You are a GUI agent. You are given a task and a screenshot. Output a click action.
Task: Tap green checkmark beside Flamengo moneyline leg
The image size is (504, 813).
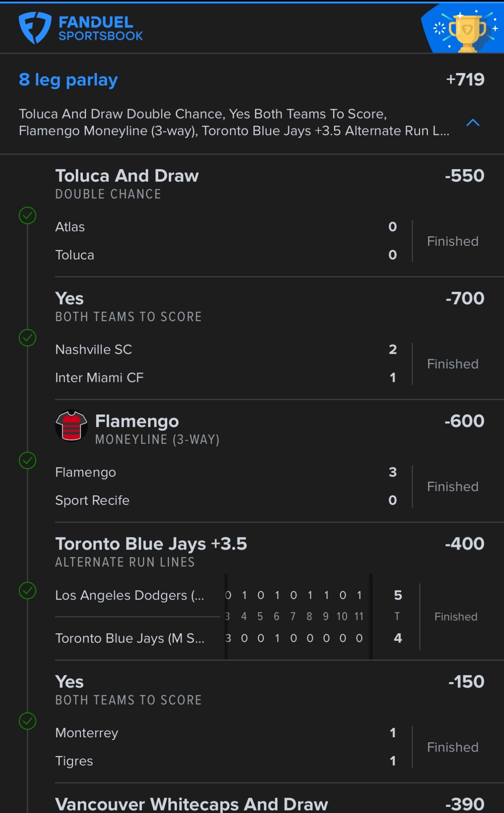click(x=27, y=460)
